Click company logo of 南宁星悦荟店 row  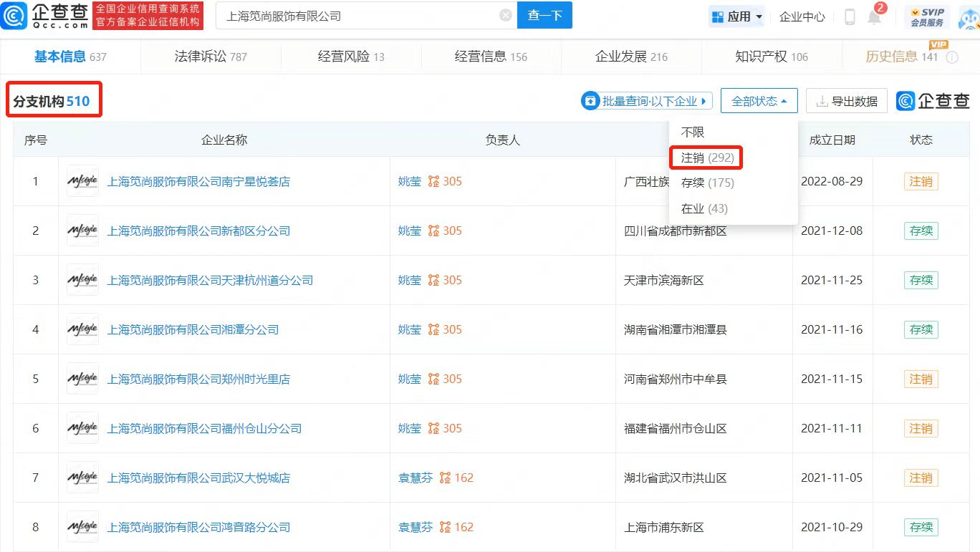pos(82,182)
